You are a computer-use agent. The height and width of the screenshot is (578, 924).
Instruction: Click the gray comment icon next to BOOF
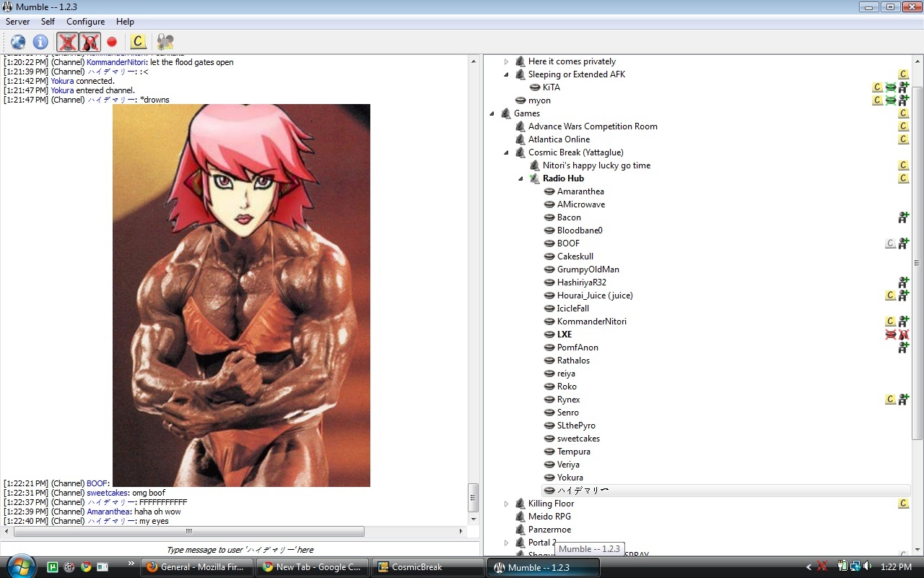coord(890,243)
